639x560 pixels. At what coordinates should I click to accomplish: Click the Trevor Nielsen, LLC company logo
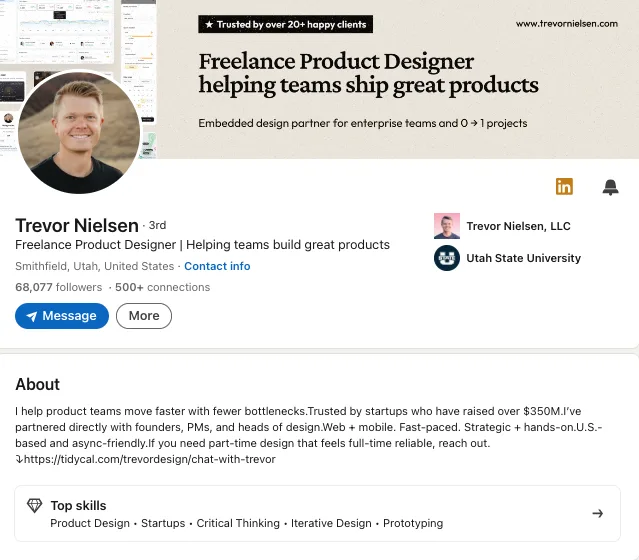coord(447,226)
